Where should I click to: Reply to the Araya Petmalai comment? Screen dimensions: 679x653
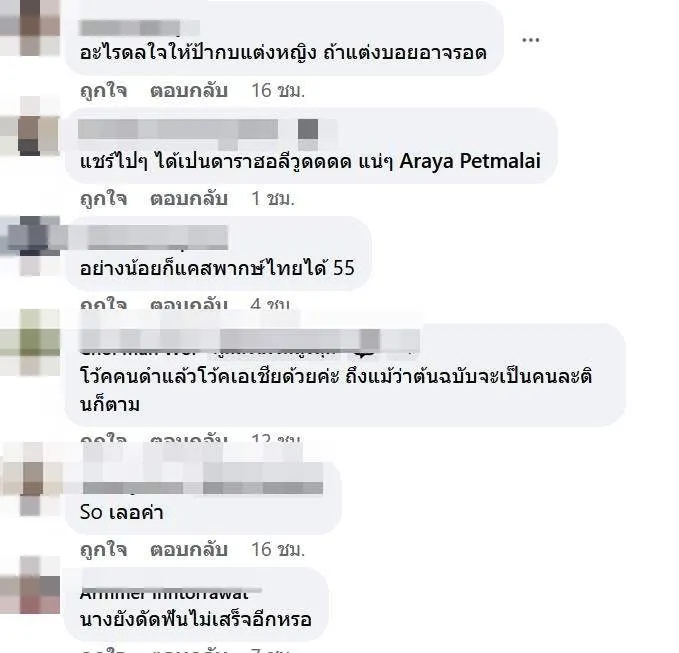pos(189,199)
